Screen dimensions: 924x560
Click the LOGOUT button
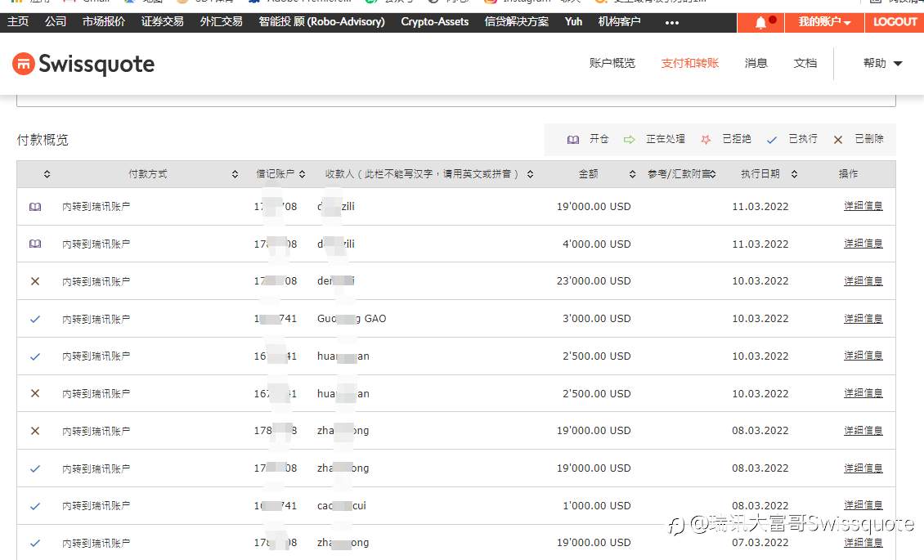tap(895, 22)
